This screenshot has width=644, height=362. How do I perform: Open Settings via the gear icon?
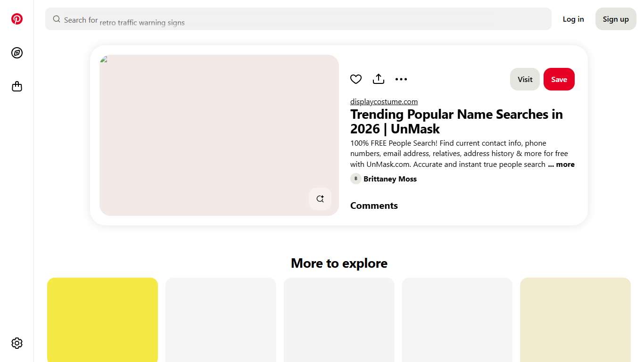pyautogui.click(x=17, y=343)
